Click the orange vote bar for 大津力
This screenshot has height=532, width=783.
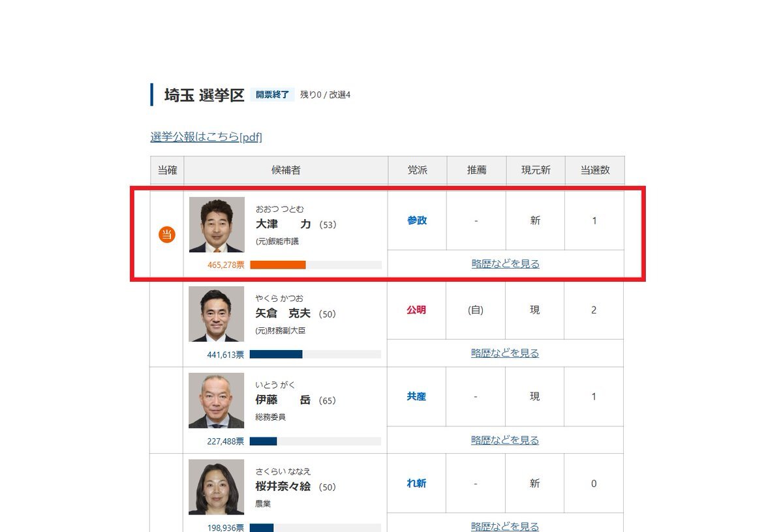(x=278, y=265)
